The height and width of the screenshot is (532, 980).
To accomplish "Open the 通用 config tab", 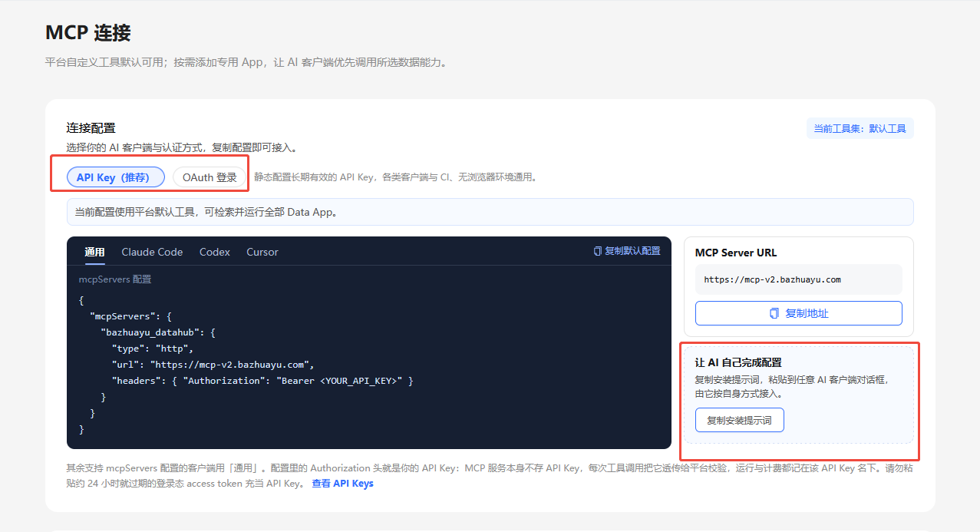I will (94, 252).
